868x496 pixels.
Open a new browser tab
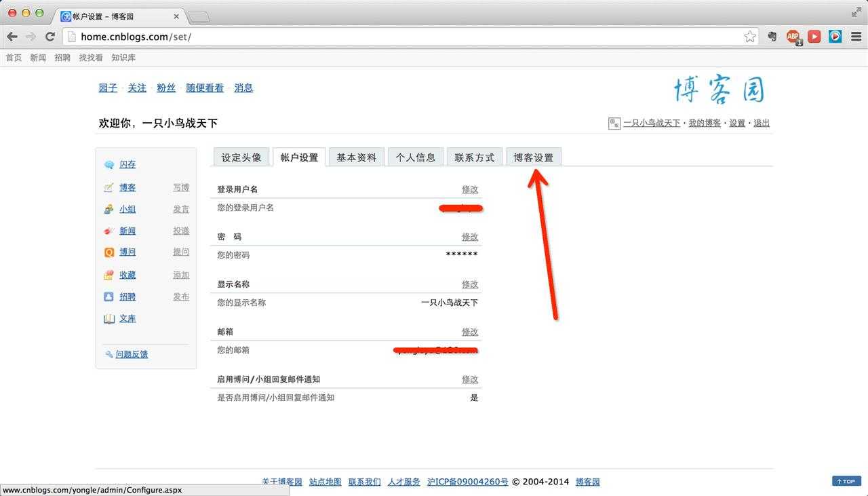point(198,16)
